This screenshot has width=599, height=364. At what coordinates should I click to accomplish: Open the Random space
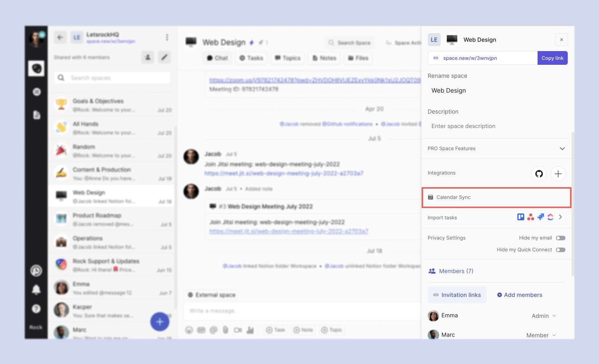point(111,151)
